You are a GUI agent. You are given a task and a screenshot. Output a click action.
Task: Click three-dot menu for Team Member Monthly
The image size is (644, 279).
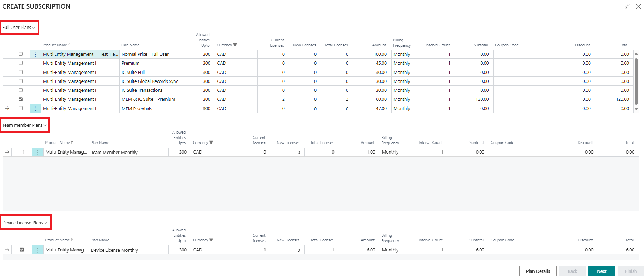(x=38, y=152)
